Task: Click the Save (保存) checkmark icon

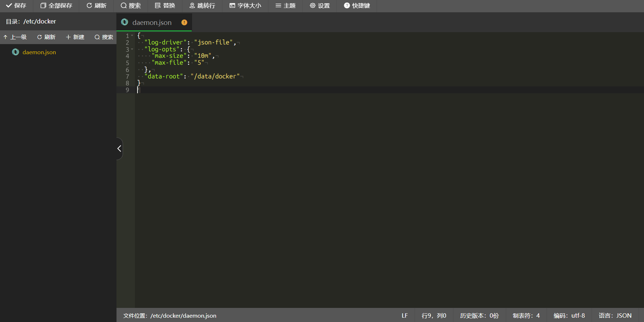Action: click(9, 6)
